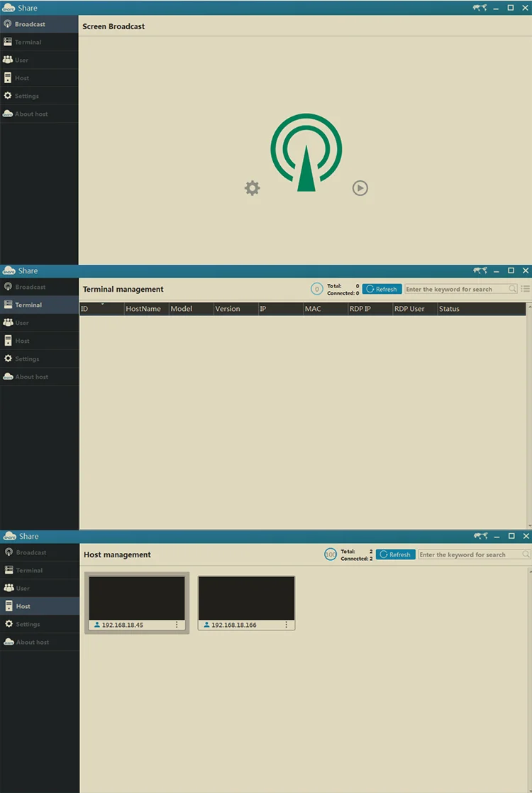Sort by the RDP IP column header

370,309
